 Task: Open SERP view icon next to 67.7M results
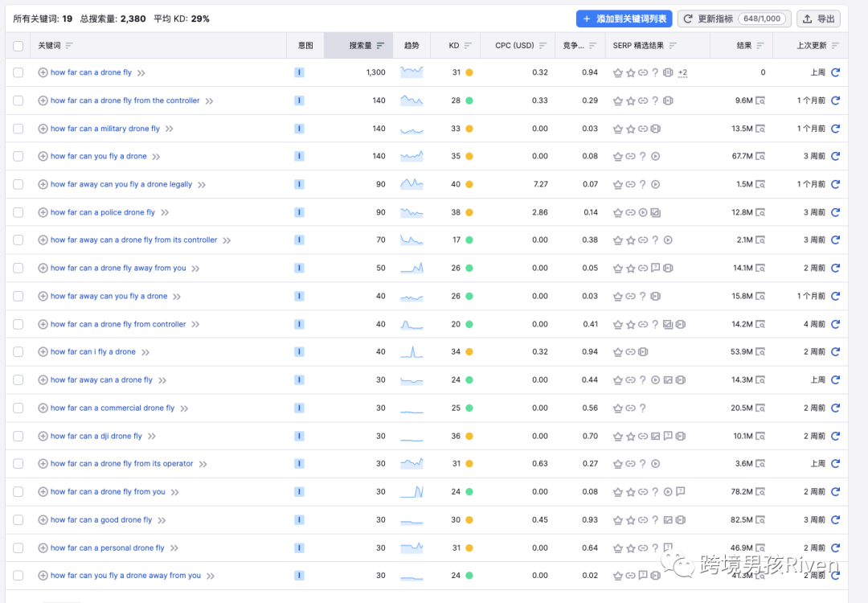tap(760, 157)
